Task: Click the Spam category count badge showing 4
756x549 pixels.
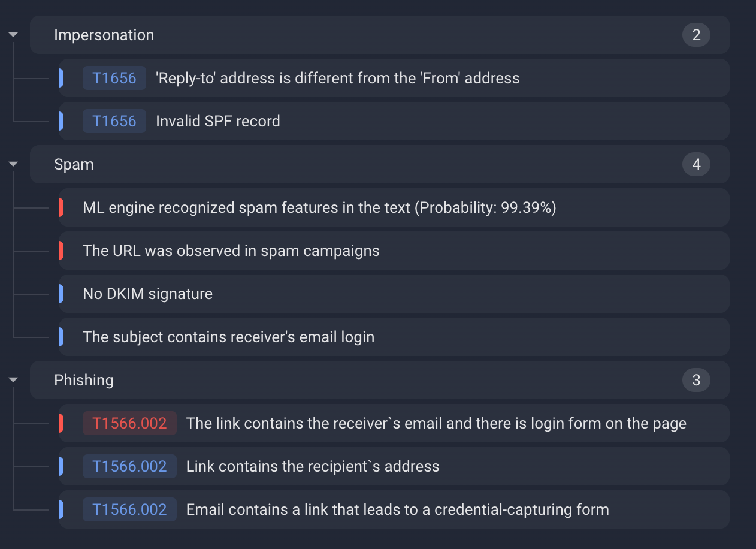Action: (x=696, y=164)
